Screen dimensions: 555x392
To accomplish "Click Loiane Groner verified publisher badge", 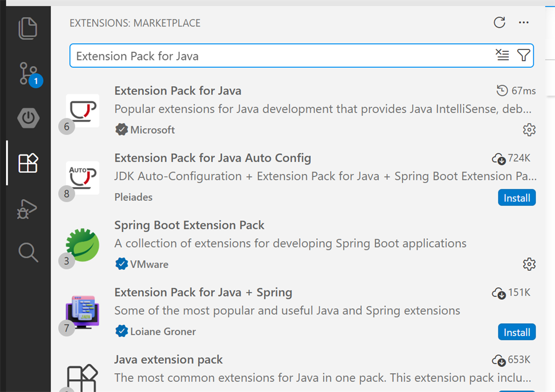I will 122,331.
